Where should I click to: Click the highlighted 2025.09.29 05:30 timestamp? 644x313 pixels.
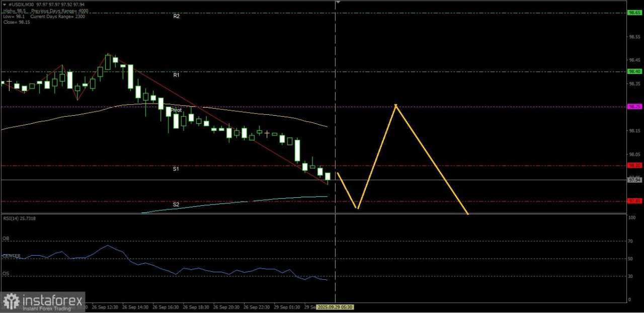tap(336, 307)
